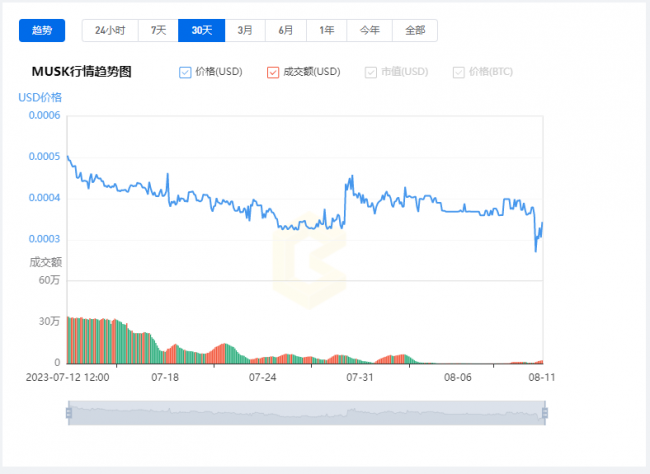Click the price low point near 08-11
Viewport: 650px width, 474px height.
pyautogui.click(x=536, y=250)
